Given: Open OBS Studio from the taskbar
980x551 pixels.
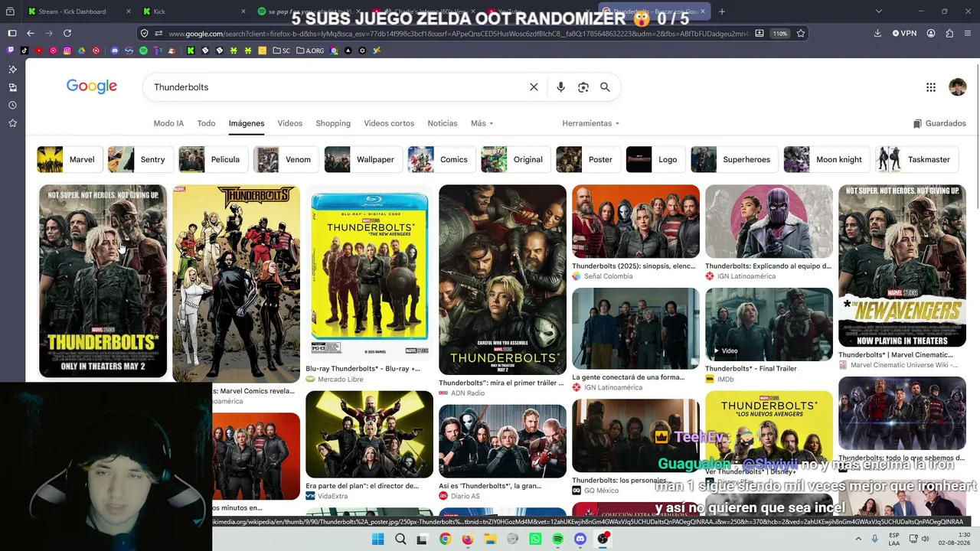Looking at the screenshot, I should click(x=603, y=540).
